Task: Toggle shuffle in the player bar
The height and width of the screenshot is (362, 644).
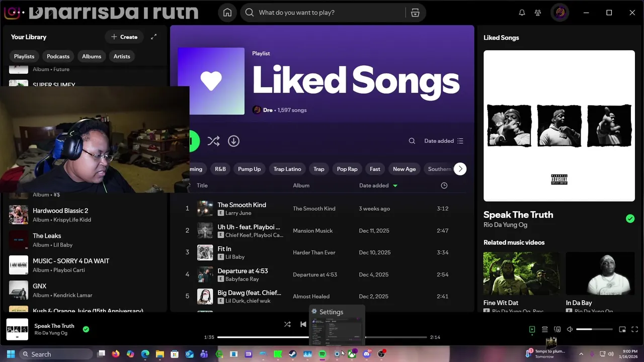Action: click(x=287, y=324)
